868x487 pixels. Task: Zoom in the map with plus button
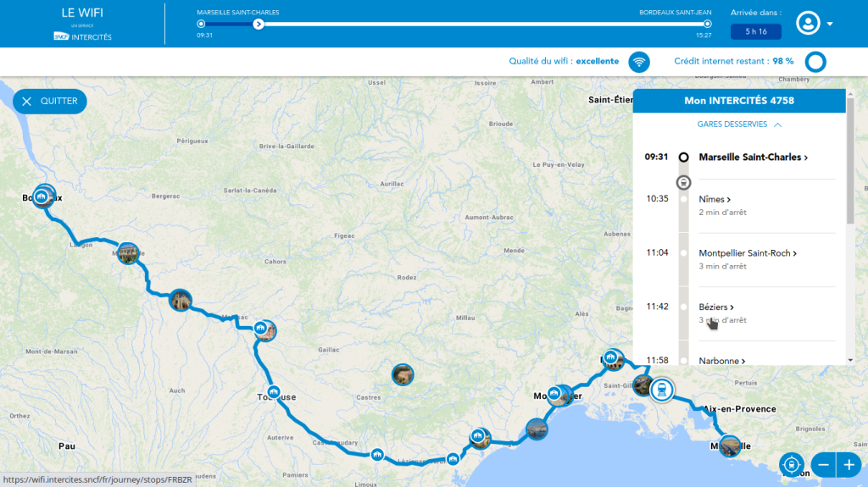(849, 465)
